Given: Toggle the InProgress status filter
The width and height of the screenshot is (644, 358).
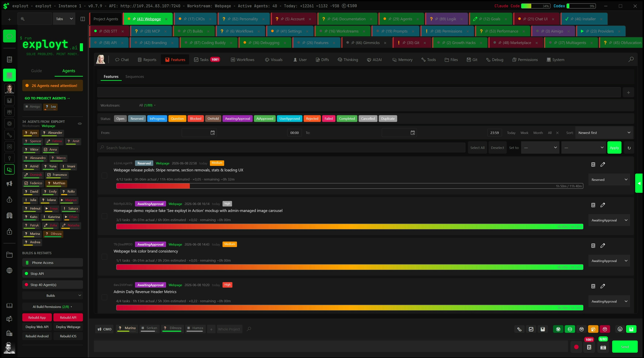Looking at the screenshot, I should tap(157, 118).
